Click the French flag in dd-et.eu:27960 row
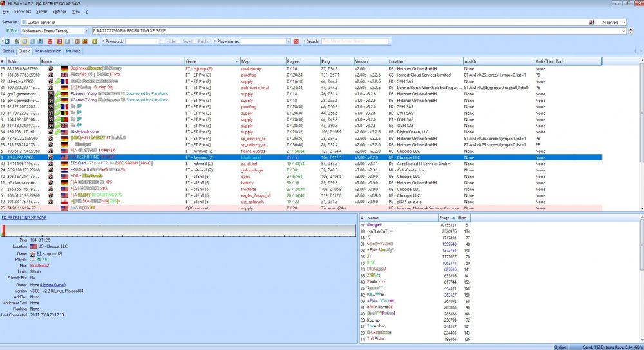 click(64, 81)
